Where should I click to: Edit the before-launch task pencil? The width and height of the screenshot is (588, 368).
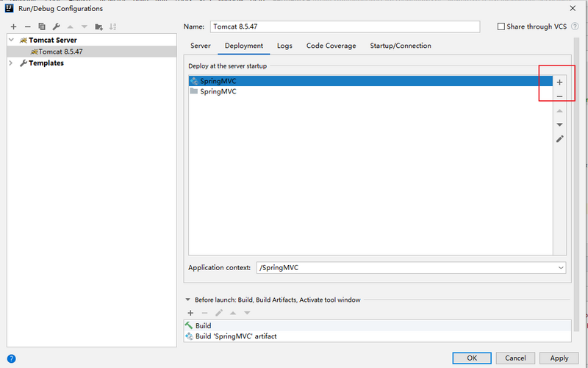pos(219,313)
